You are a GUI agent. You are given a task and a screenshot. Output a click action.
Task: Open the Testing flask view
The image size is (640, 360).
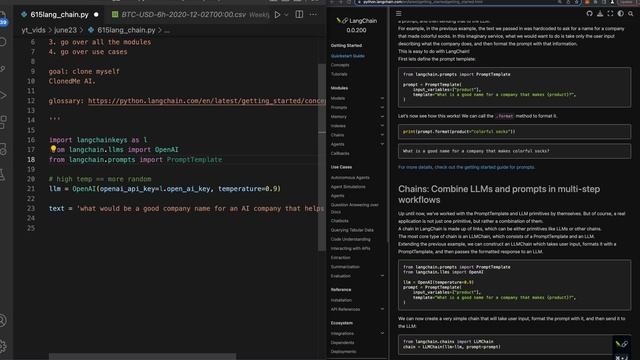(x=3, y=175)
